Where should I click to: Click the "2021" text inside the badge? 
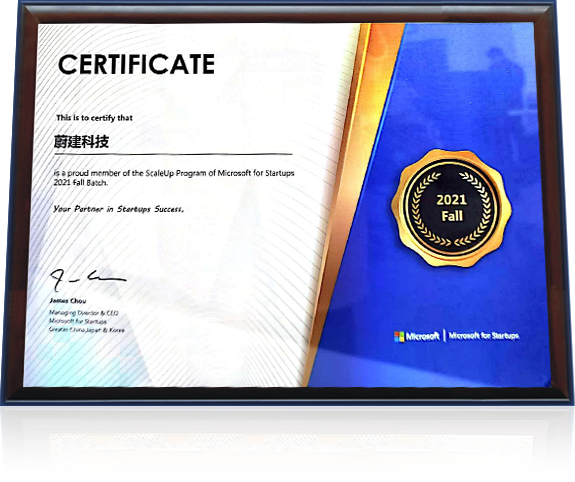pyautogui.click(x=451, y=200)
